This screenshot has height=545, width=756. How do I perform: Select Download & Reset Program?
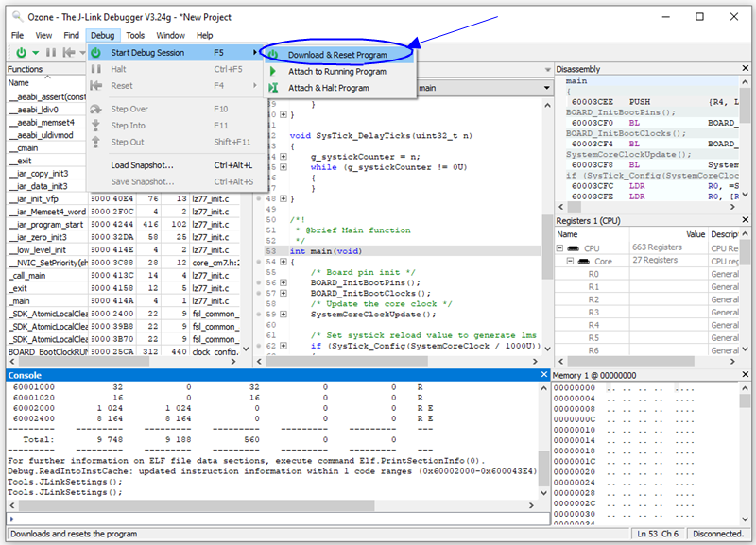tap(336, 55)
